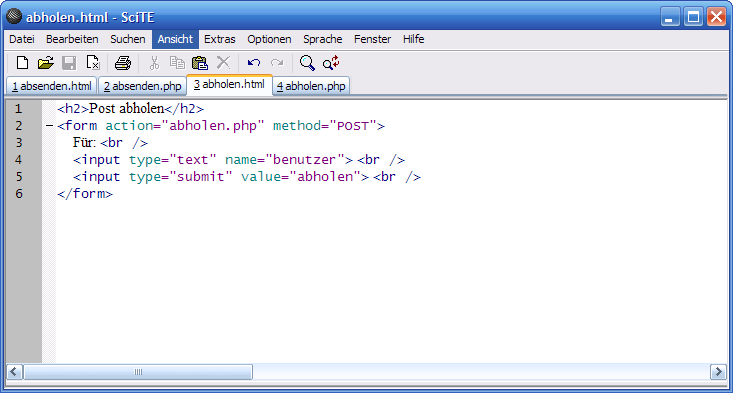The height and width of the screenshot is (393, 733).
Task: Undo last edit arrow icon
Action: pyautogui.click(x=254, y=63)
